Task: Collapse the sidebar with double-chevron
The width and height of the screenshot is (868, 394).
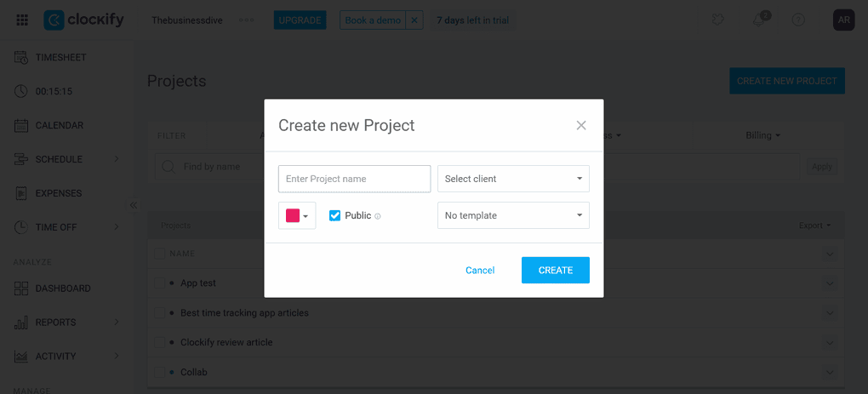Action: pos(133,205)
